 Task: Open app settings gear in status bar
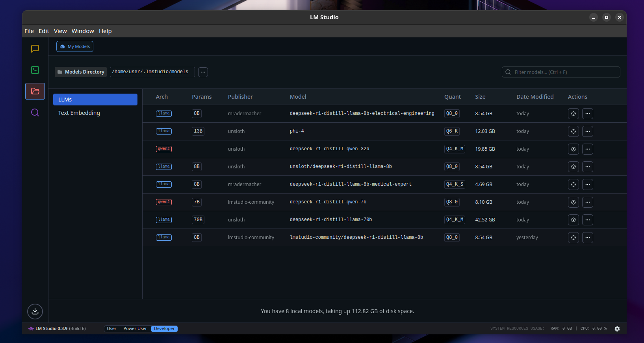point(617,329)
